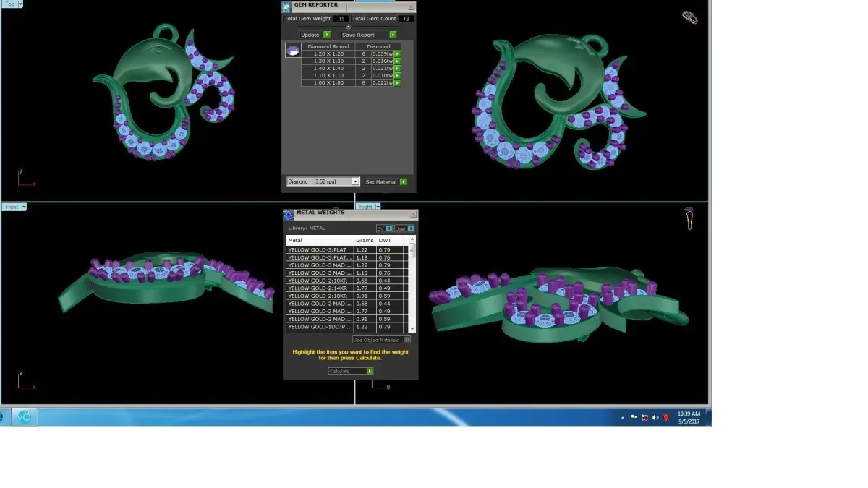
Task: Toggle the User library option
Action: pyautogui.click(x=404, y=228)
